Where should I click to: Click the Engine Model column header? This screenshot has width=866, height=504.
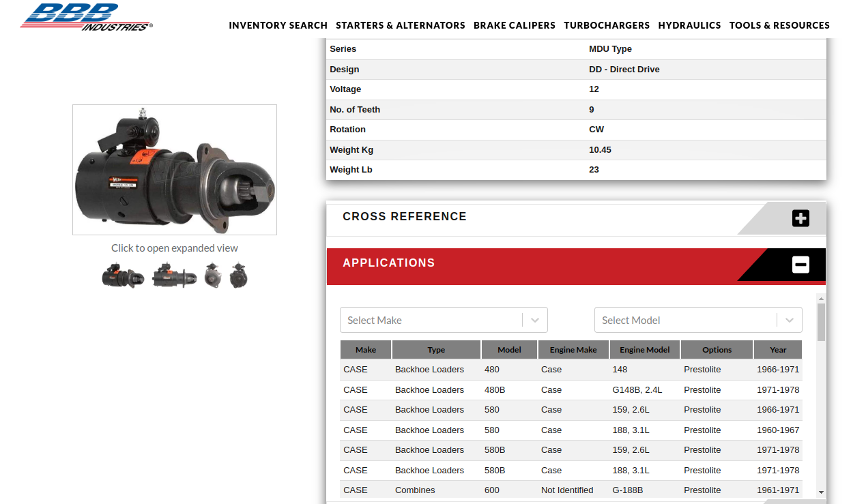click(x=645, y=350)
